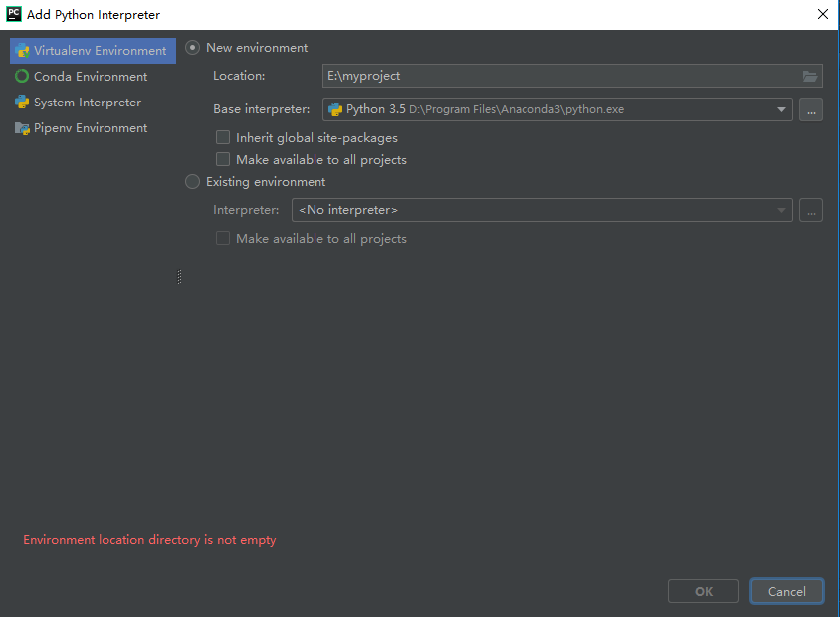This screenshot has width=840, height=617.
Task: Click the PyCharm logo in title bar
Action: pos(14,14)
